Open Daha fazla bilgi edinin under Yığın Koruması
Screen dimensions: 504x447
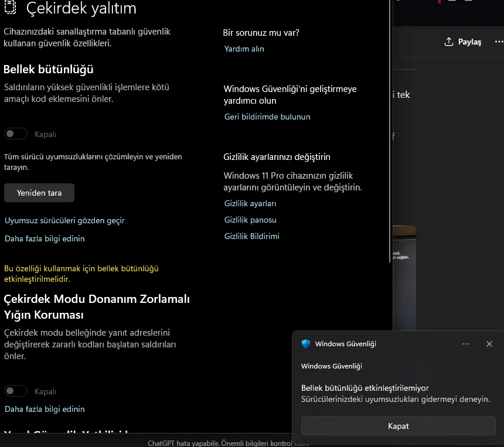click(x=45, y=409)
